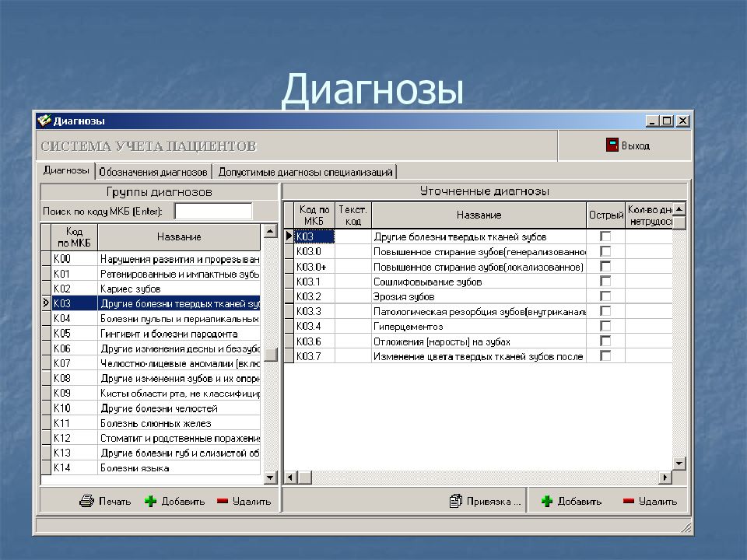Click the printer icon next to Печать

point(86,501)
